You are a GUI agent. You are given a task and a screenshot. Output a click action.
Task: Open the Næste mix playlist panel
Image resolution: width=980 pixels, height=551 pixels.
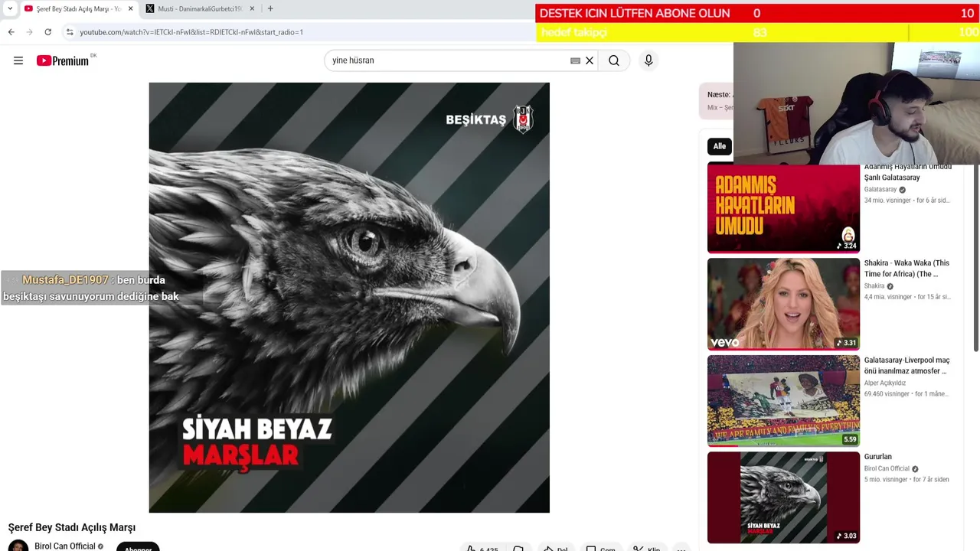pos(717,101)
